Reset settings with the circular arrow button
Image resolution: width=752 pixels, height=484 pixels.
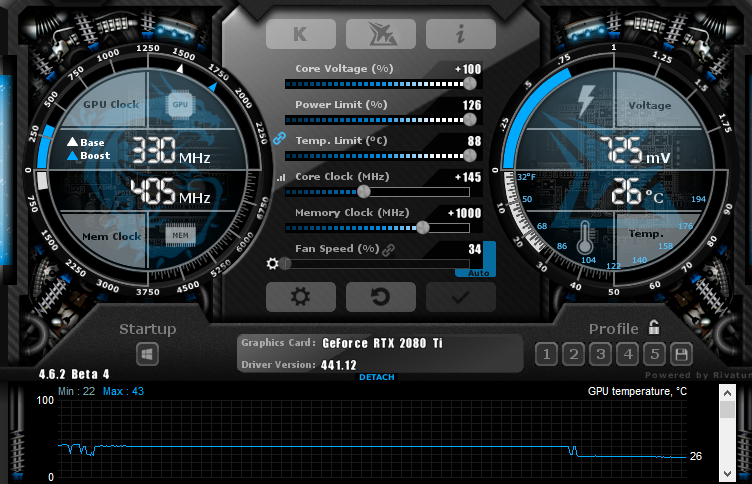tap(381, 297)
